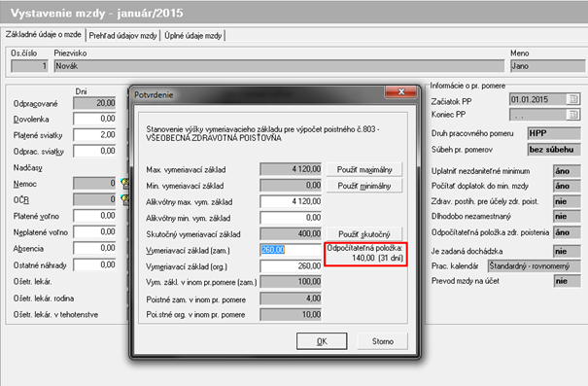588x386 pixels.
Task: Focus the Platené sviatky days input
Action: (x=94, y=135)
